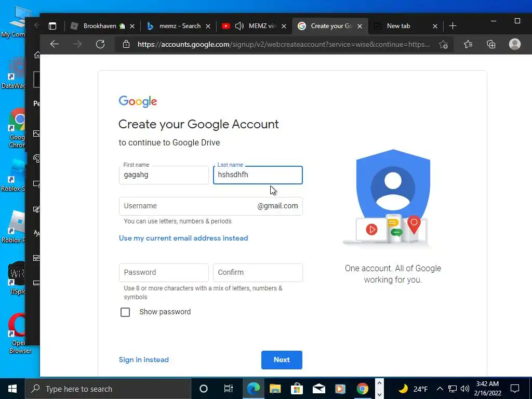Switch to the MEMZ YouTube tab
The height and width of the screenshot is (399, 532).
tap(255, 26)
